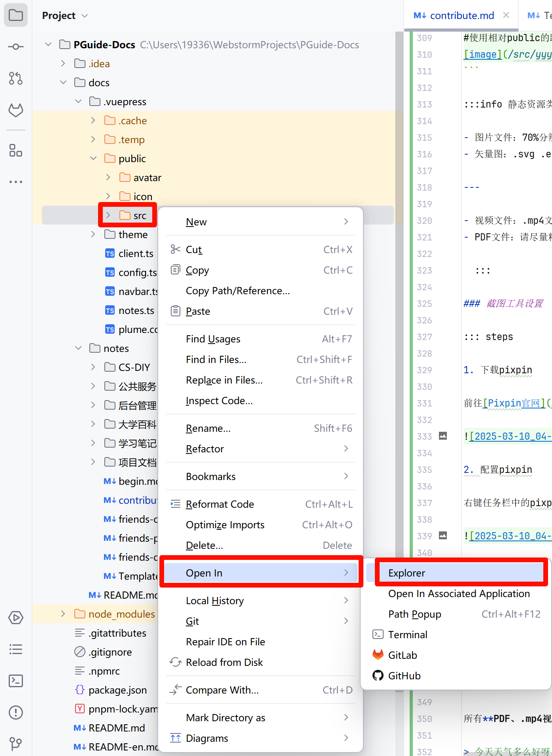Open the Terminal tool window icon

pos(16,680)
